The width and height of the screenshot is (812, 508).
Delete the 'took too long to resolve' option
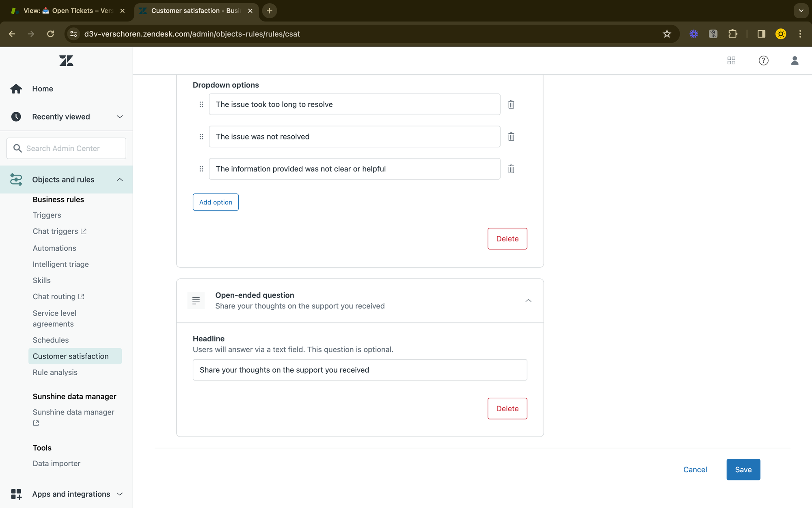click(511, 104)
